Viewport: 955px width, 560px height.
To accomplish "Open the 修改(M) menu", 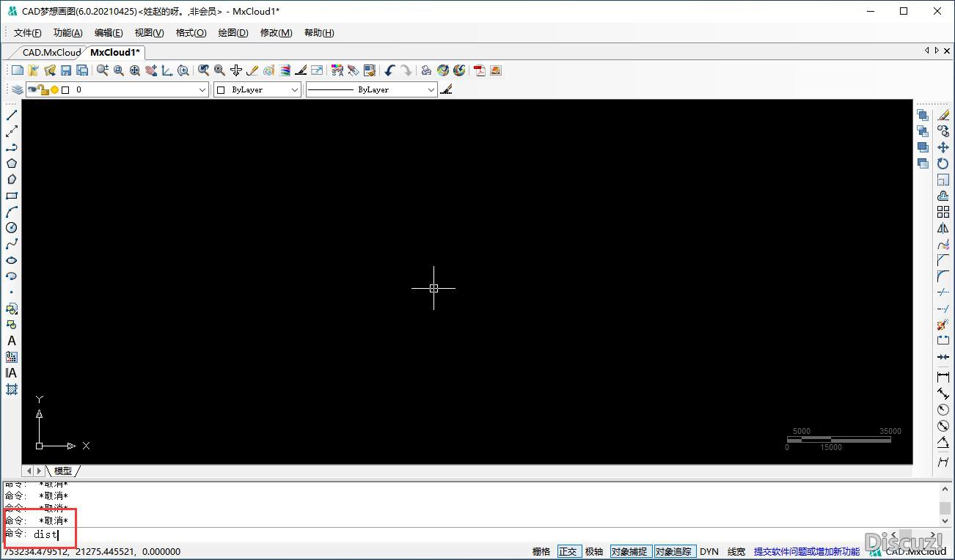I will click(276, 33).
